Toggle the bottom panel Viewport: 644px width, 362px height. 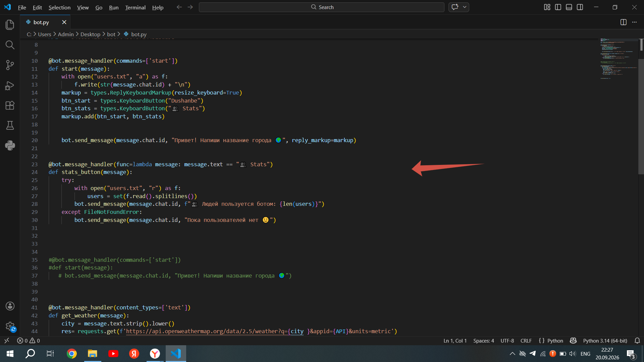pos(569,7)
